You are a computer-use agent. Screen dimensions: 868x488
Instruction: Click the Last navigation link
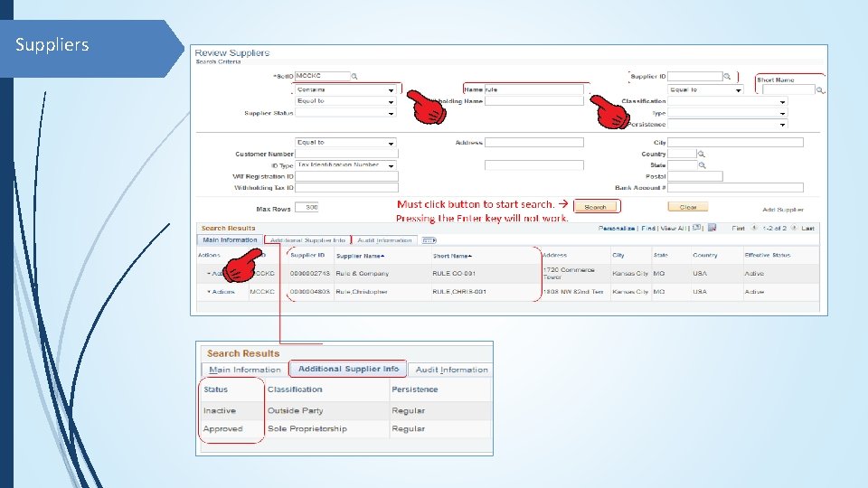(x=807, y=228)
